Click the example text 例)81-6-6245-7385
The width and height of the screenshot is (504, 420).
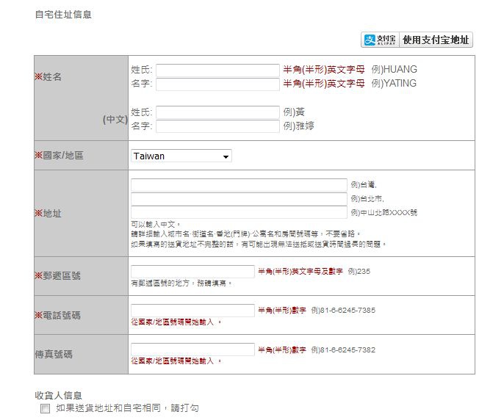[x=343, y=311]
